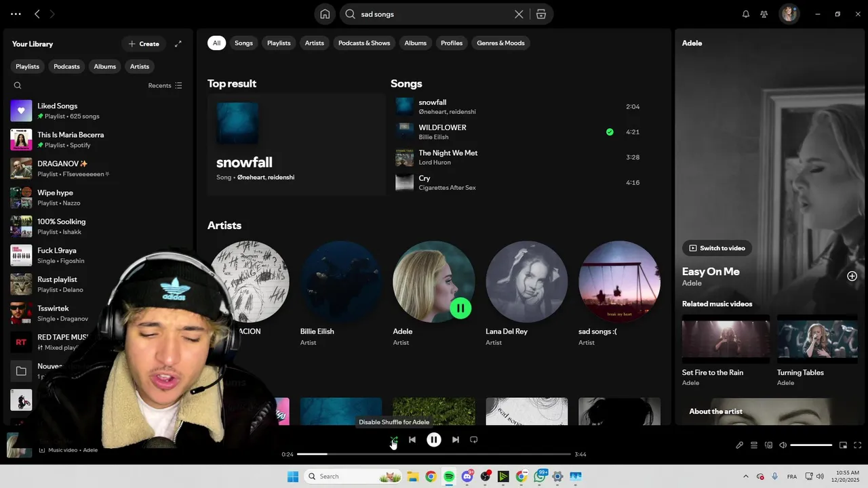Disable shuffle for Adele

click(394, 440)
